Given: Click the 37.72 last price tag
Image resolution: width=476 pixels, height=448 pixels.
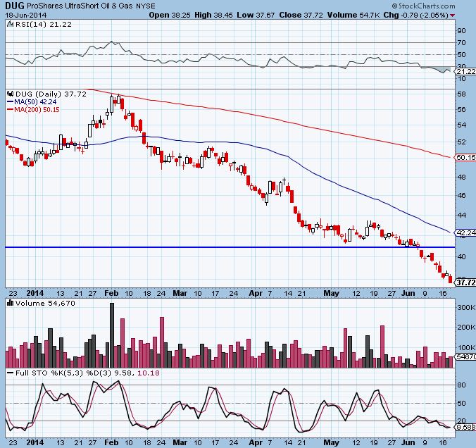Looking at the screenshot, I should pos(465,282).
